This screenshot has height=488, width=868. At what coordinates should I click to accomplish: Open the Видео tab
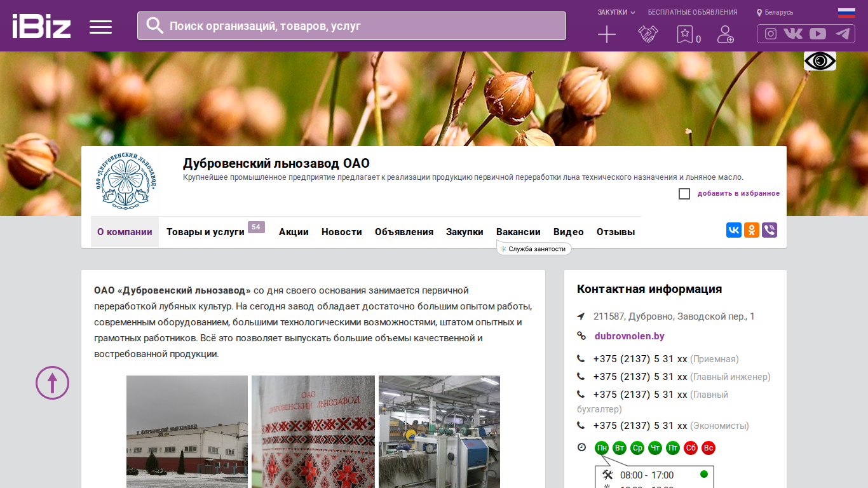(x=569, y=232)
